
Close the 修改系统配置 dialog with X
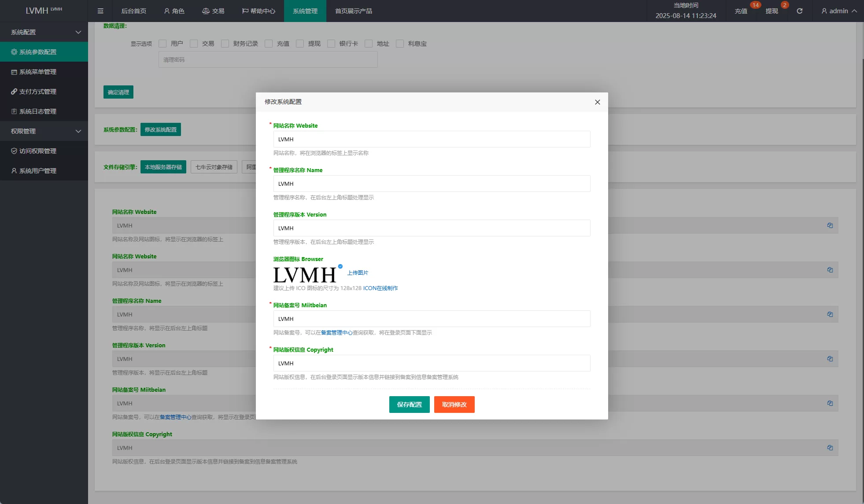coord(597,102)
